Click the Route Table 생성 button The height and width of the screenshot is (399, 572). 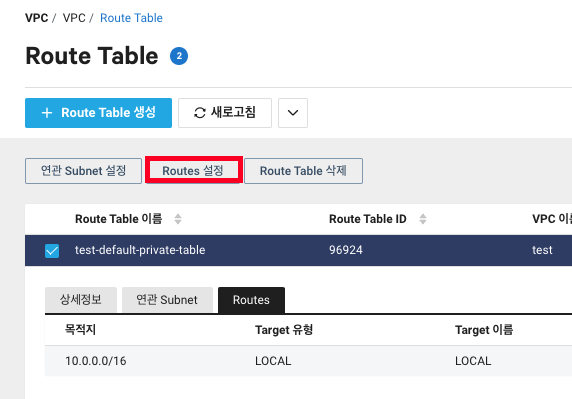[98, 113]
